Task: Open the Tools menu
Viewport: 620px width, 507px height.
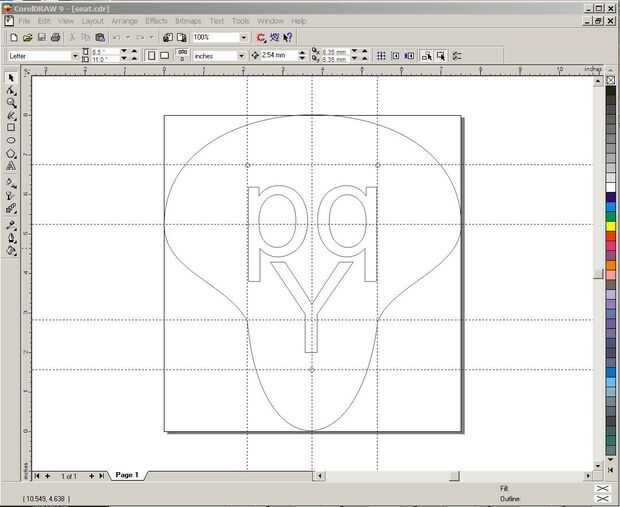Action: (x=240, y=21)
